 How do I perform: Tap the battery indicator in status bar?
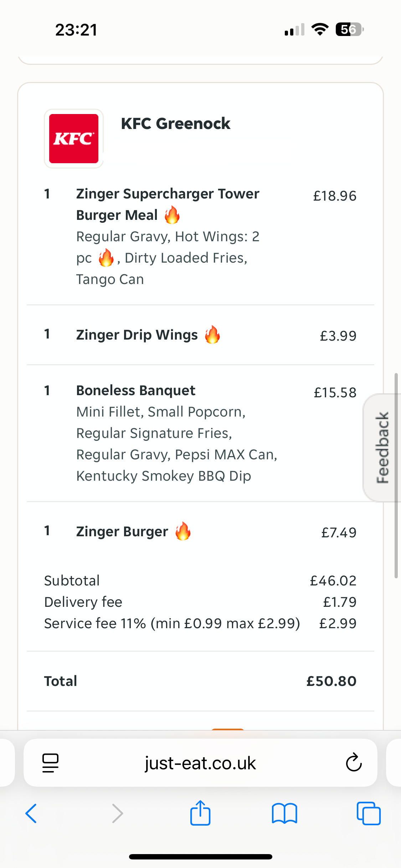point(349,30)
